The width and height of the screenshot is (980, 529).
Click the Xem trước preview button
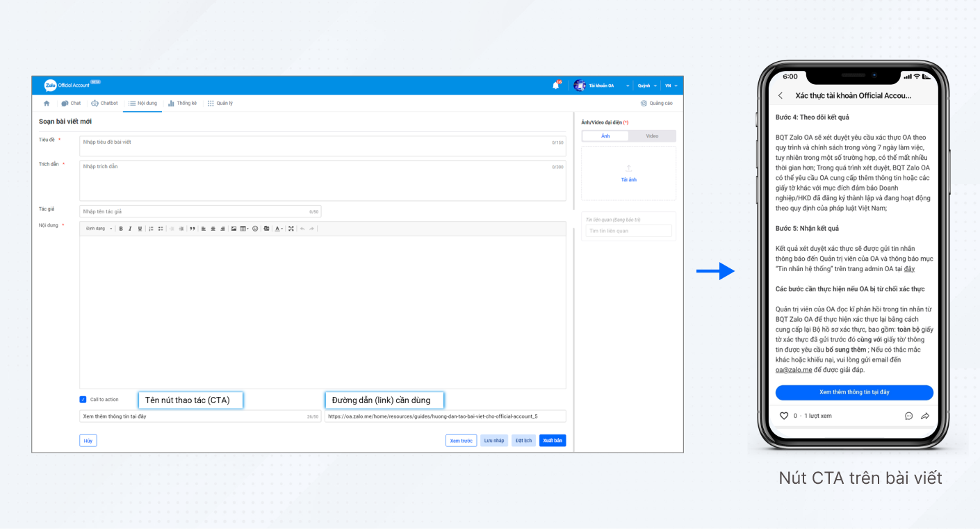point(461,441)
